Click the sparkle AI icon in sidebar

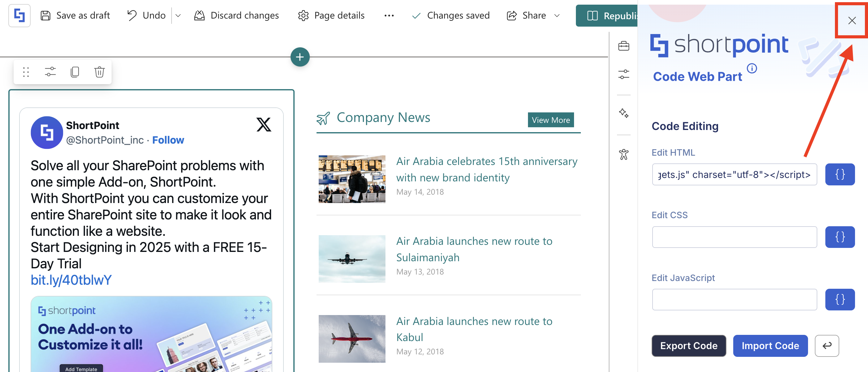point(623,113)
